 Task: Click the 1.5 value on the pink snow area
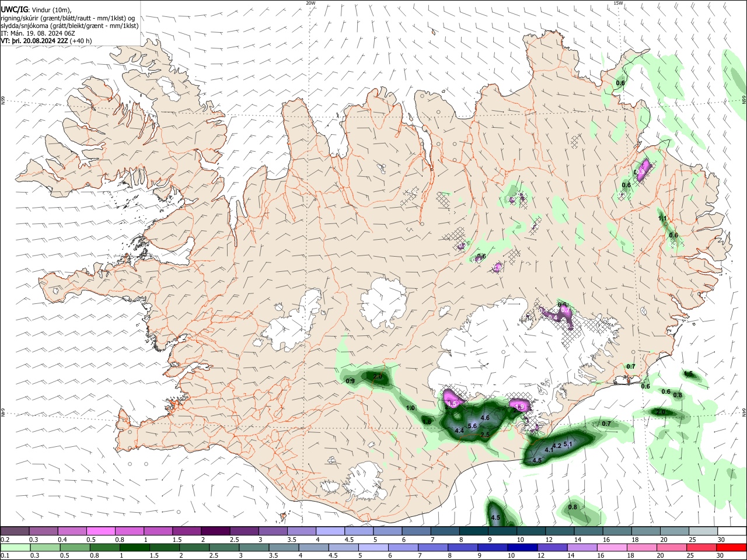pyautogui.click(x=452, y=404)
